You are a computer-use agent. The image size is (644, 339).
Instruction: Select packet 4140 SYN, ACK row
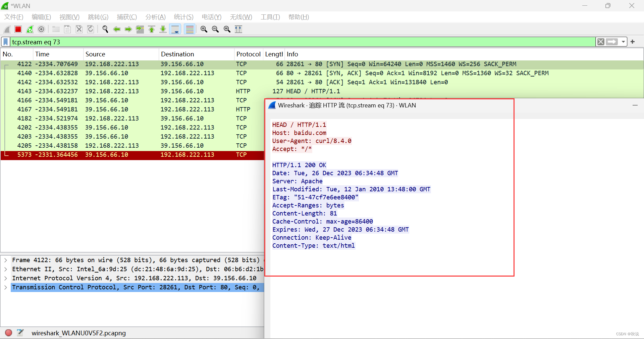(322, 73)
